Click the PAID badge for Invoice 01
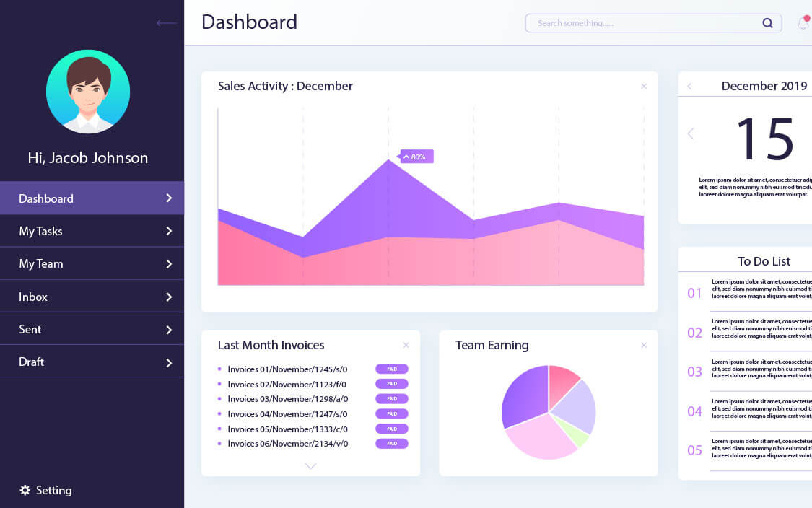 pos(391,369)
